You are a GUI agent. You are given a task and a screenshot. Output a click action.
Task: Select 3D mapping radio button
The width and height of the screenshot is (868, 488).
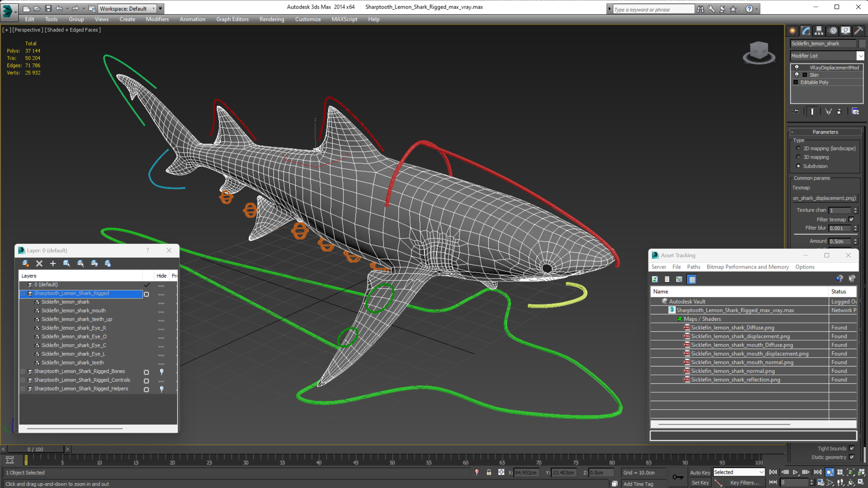[x=798, y=157]
